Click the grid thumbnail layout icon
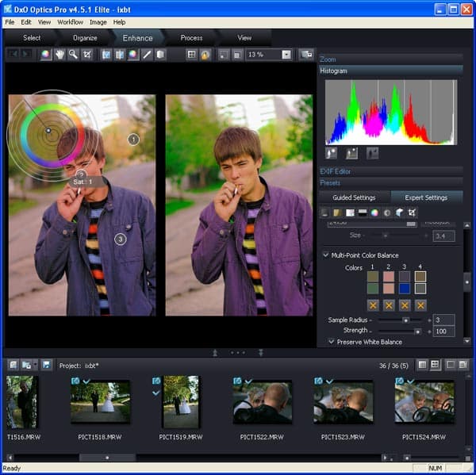The height and width of the screenshot is (475, 476). [435, 365]
